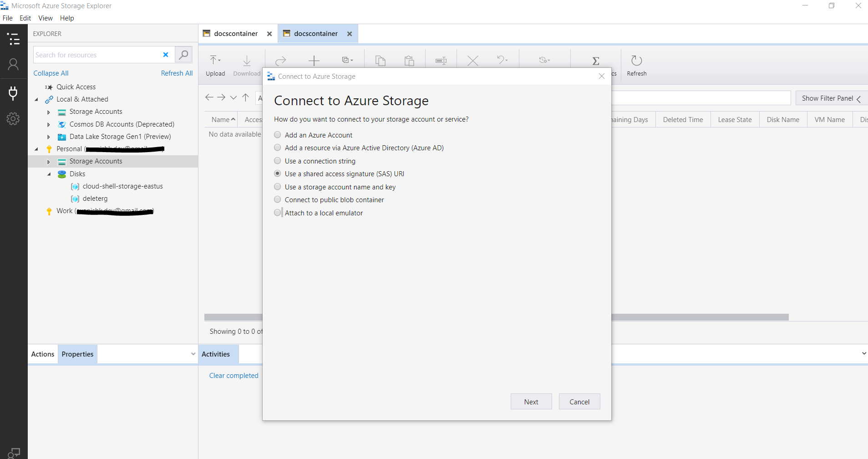Click the Delete X toolbar icon
Screen dimensions: 868x459
[x=473, y=61]
